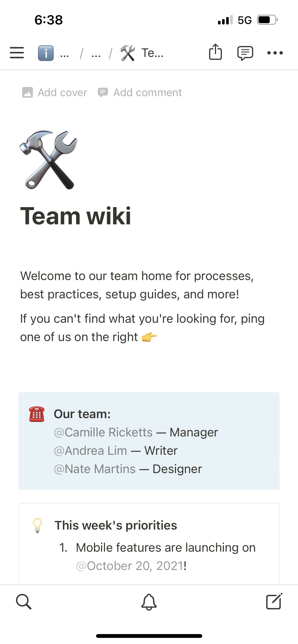Change the telephone callout icon
Screen dimensions: 298x644
[x=37, y=414]
